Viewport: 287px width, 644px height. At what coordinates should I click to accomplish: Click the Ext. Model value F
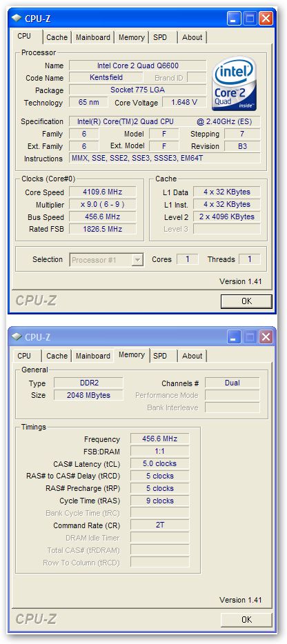(164, 146)
